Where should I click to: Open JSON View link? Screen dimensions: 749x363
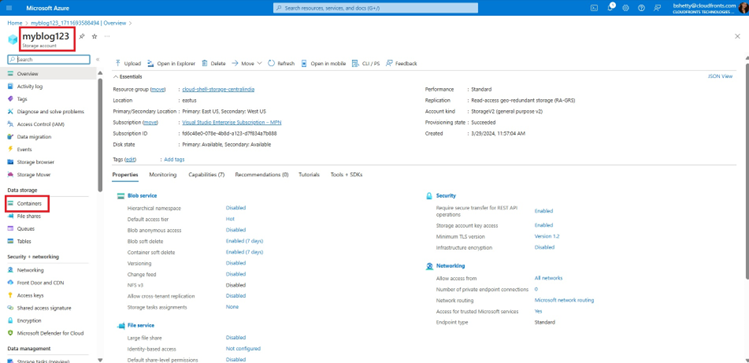tap(720, 76)
